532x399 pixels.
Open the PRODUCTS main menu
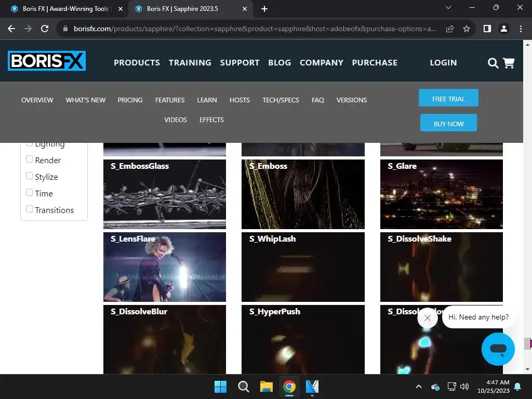137,63
